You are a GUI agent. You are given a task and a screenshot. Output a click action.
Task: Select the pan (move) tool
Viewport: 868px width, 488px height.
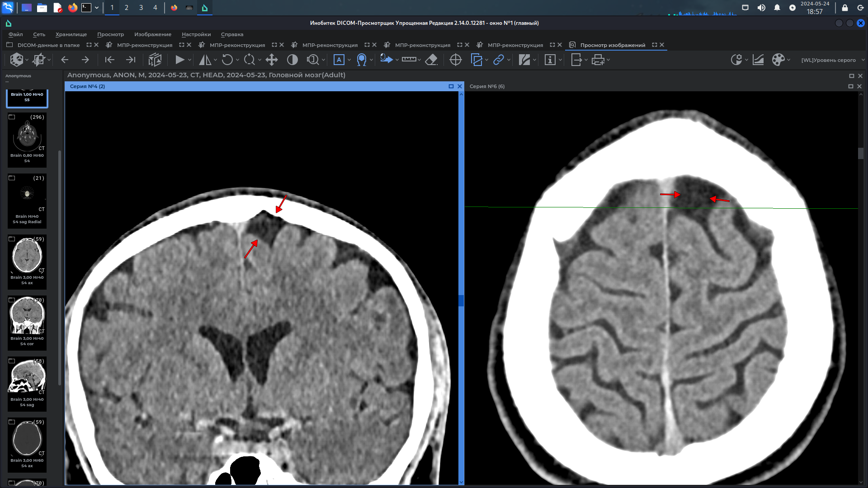coord(272,60)
